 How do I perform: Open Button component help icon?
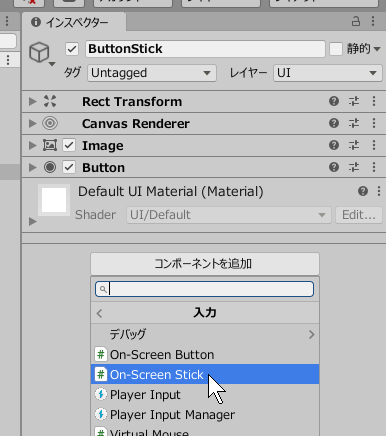click(x=334, y=167)
